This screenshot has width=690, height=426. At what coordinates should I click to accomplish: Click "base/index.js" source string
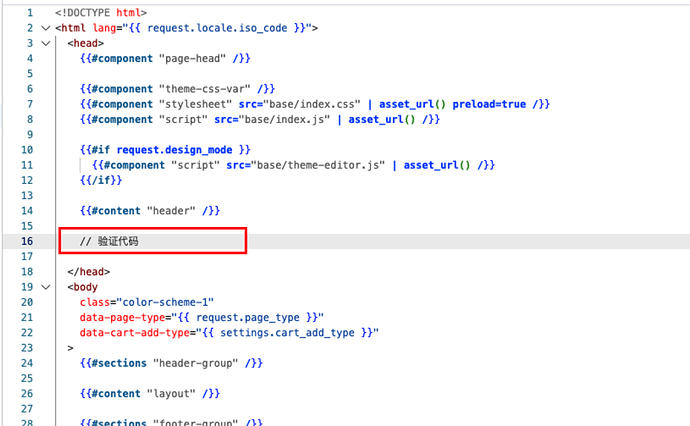(x=284, y=119)
